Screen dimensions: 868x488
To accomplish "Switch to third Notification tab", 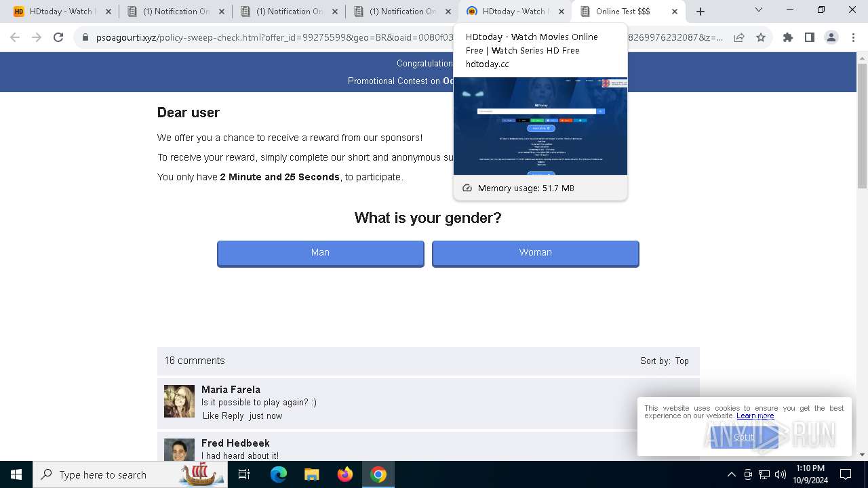I will [x=288, y=12].
